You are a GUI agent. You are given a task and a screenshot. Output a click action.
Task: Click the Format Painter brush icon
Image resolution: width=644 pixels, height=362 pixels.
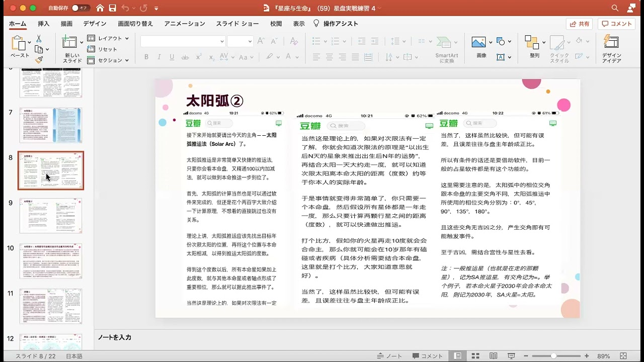tap(39, 60)
